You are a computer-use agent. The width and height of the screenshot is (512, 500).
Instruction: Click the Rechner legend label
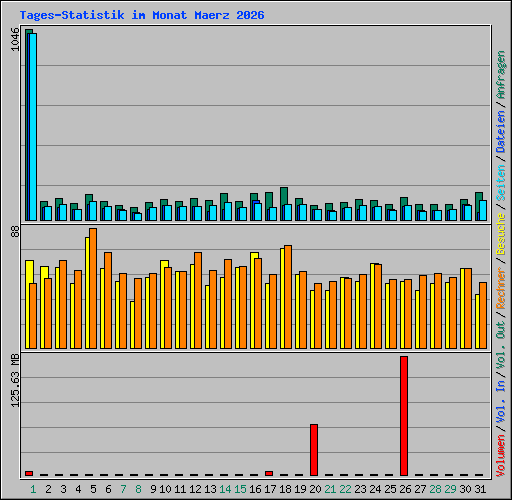[501, 288]
